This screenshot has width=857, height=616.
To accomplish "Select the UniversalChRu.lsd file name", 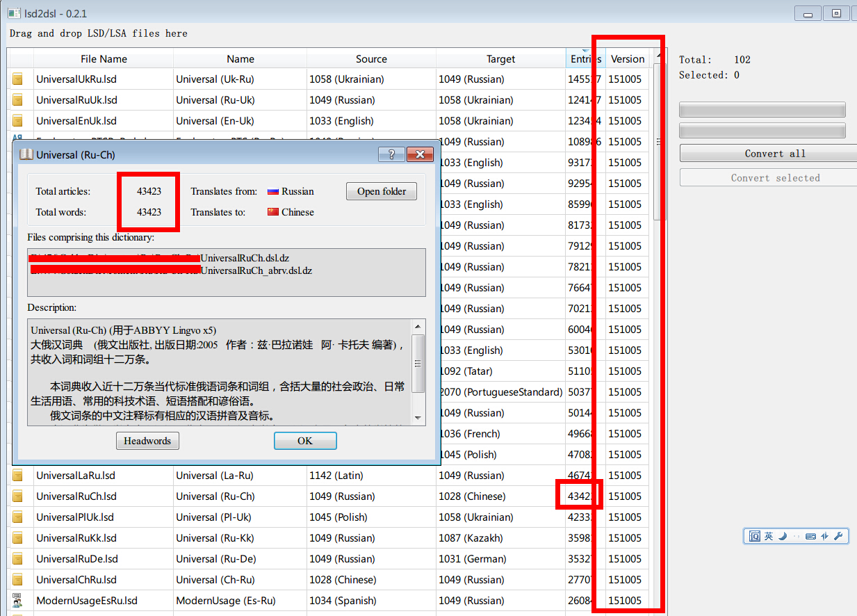I will coord(76,580).
